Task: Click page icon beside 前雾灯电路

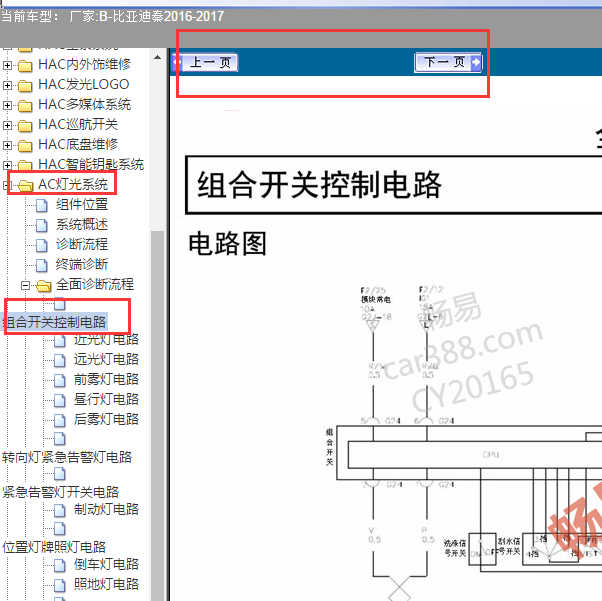Action: [x=60, y=380]
